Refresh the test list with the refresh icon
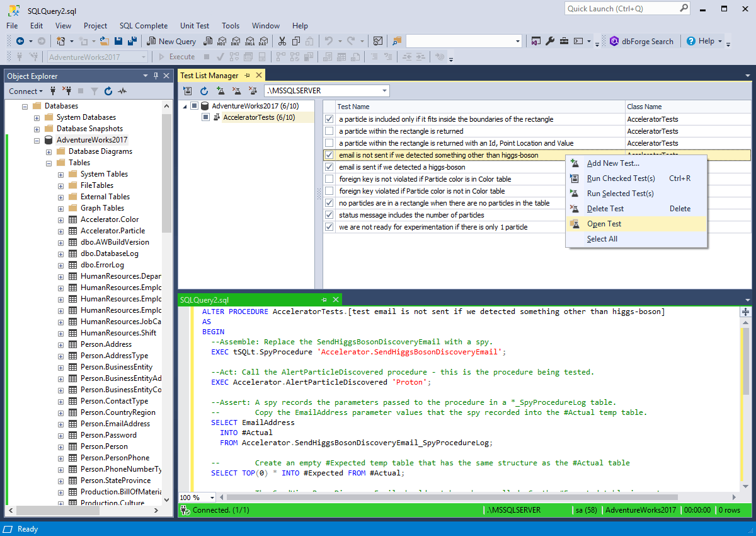The width and height of the screenshot is (756, 536). (204, 91)
